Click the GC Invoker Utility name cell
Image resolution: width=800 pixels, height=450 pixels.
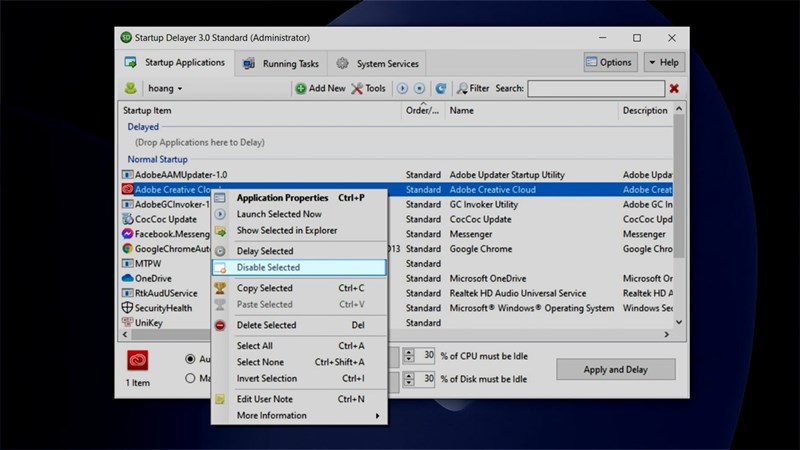click(484, 204)
